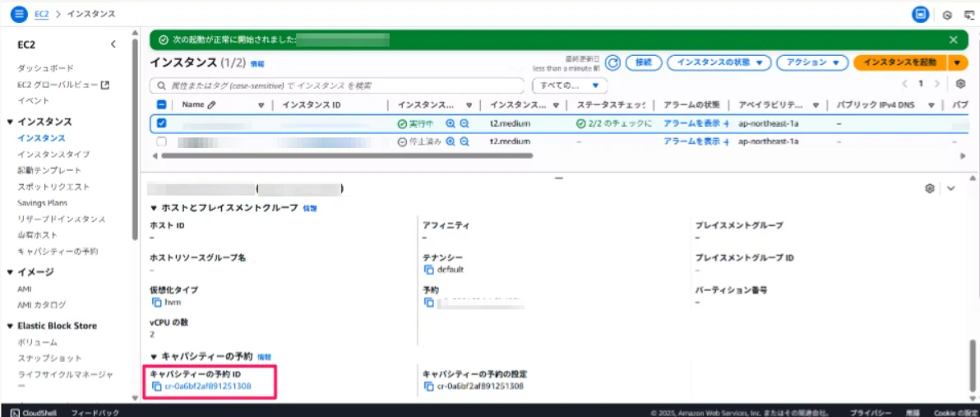The image size is (980, 417).
Task: Collapse the instance detail panel chevron
Action: [951, 188]
